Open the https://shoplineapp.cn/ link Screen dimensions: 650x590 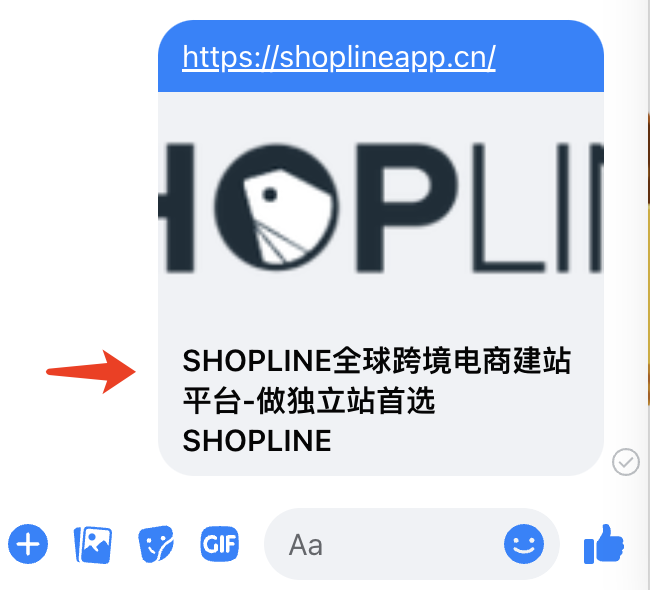339,57
